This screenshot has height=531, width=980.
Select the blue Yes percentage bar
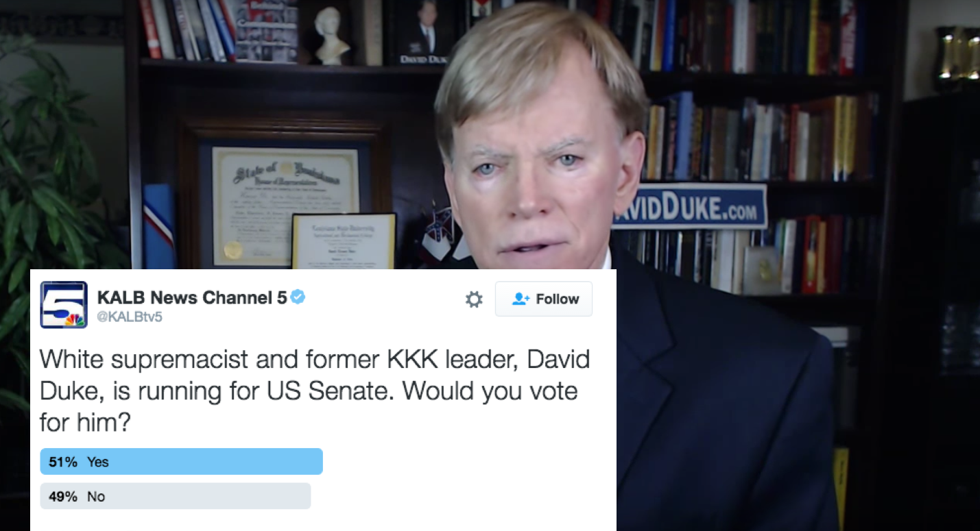(182, 462)
